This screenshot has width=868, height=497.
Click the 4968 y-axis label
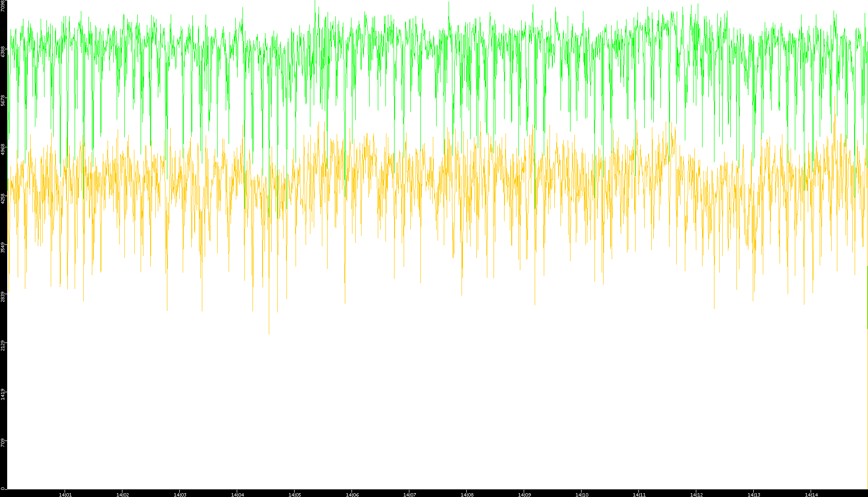[x=3, y=150]
